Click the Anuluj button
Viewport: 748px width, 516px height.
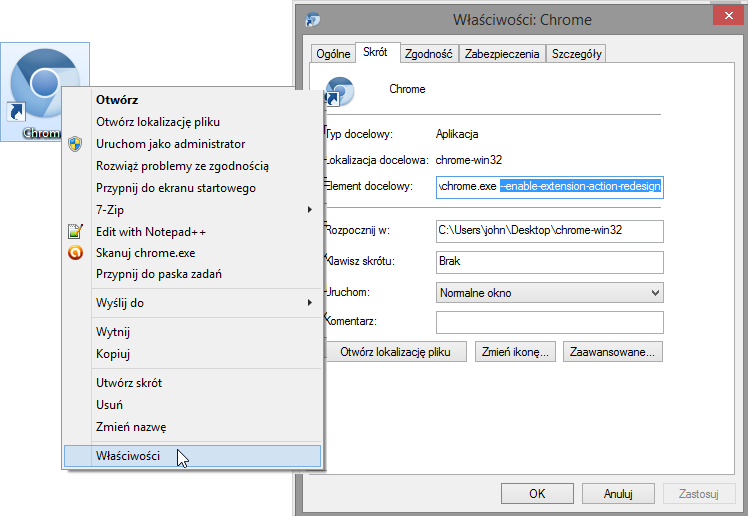tap(618, 494)
